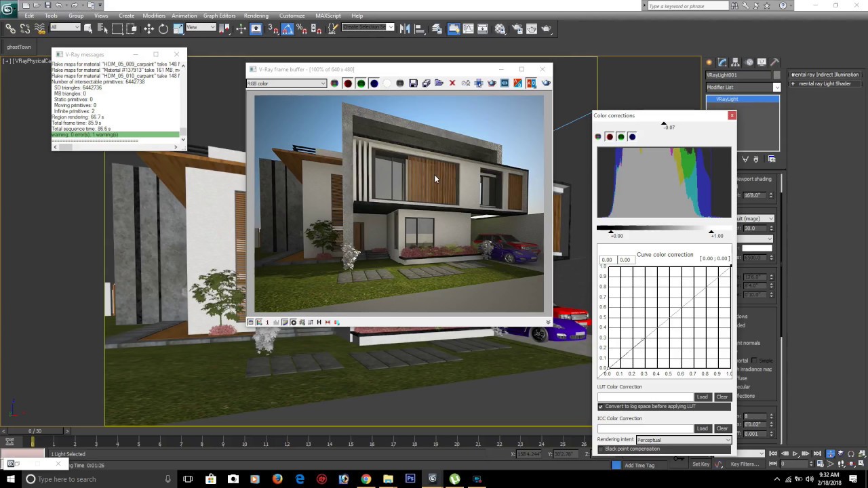This screenshot has height=488, width=868.
Task: Click the Set Key button
Action: coord(701,464)
